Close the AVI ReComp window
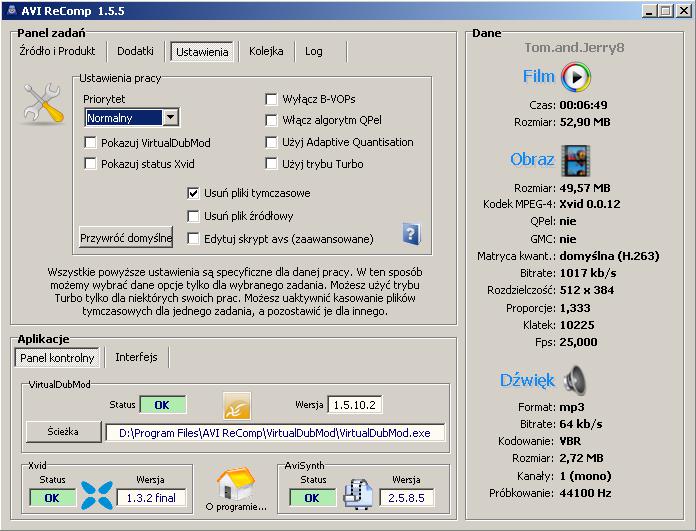The image size is (696, 531). point(684,11)
